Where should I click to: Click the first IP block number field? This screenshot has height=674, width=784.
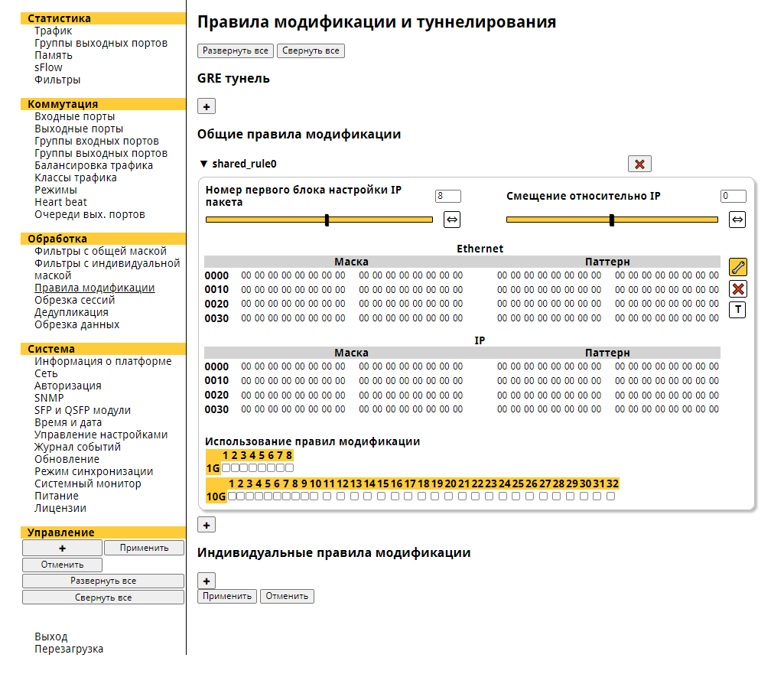pyautogui.click(x=448, y=196)
